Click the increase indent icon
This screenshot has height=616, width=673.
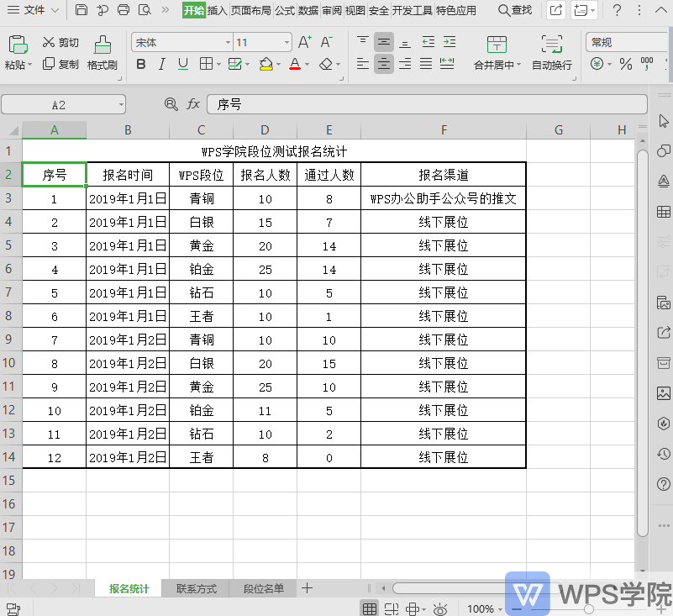coord(450,42)
